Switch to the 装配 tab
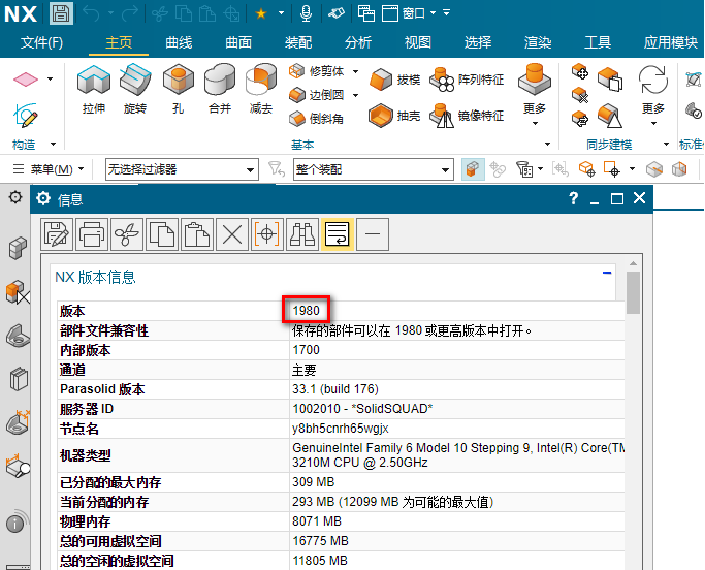The image size is (705, 570). tap(298, 43)
